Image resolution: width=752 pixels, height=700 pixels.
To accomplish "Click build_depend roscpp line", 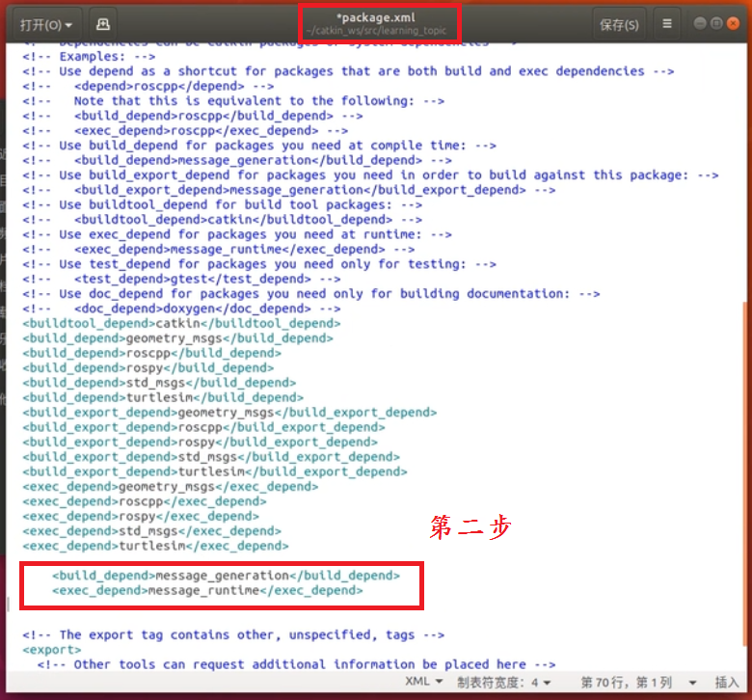I will pos(151,353).
